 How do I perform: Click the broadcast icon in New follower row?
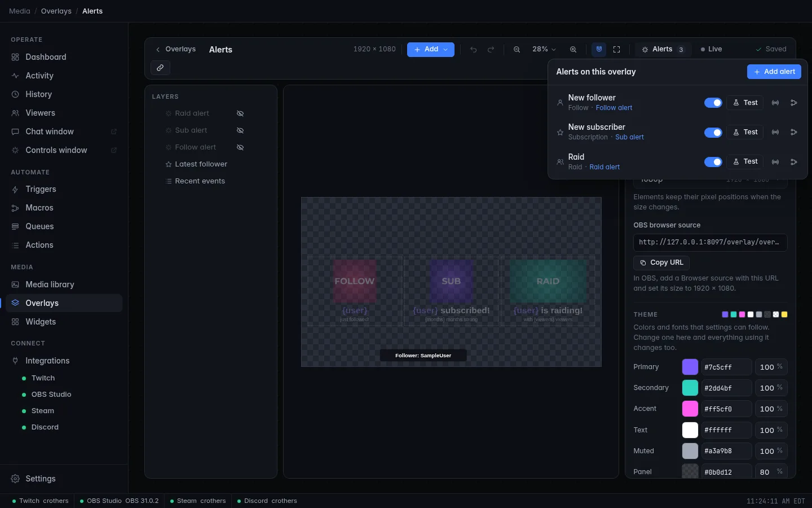click(x=775, y=103)
